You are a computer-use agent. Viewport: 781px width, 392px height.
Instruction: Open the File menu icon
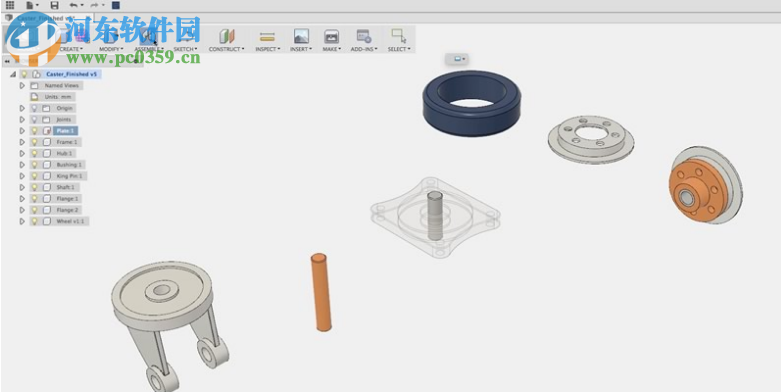(30, 5)
